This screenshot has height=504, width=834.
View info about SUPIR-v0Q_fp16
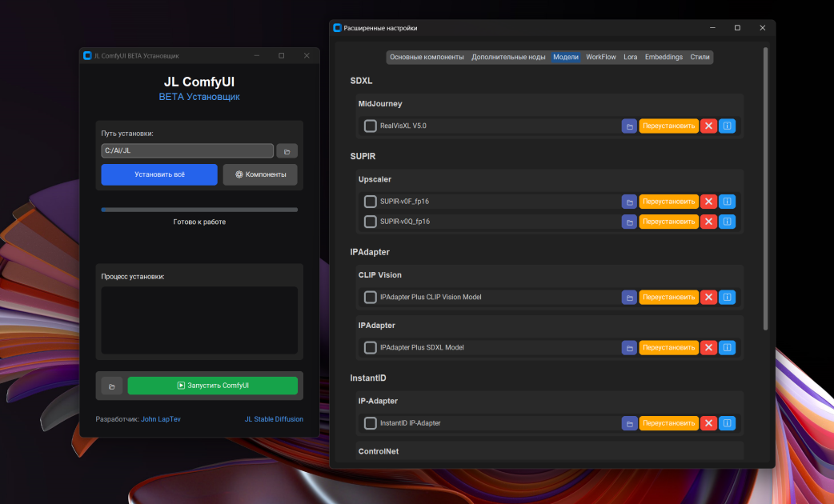[727, 222]
